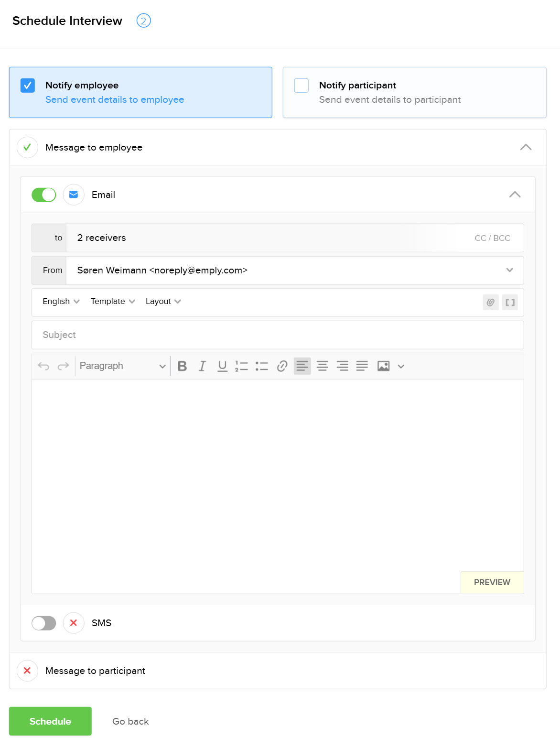Click the insert link icon

tap(282, 366)
